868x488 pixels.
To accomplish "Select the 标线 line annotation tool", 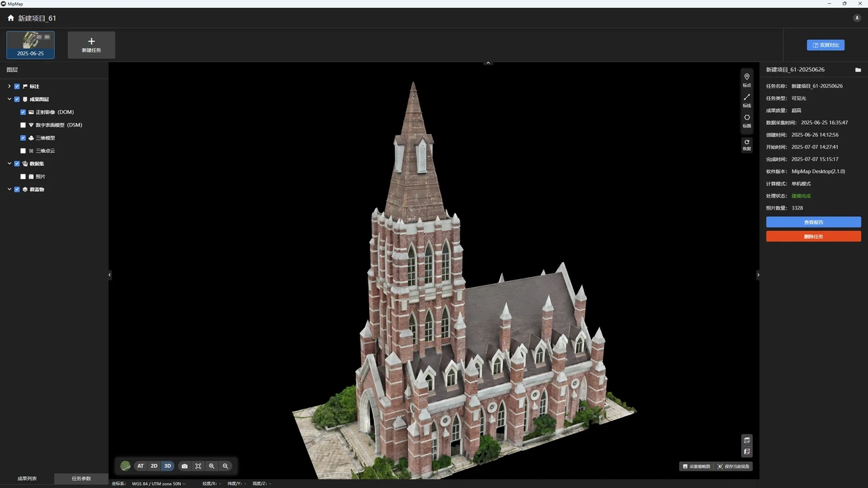I will [x=746, y=100].
